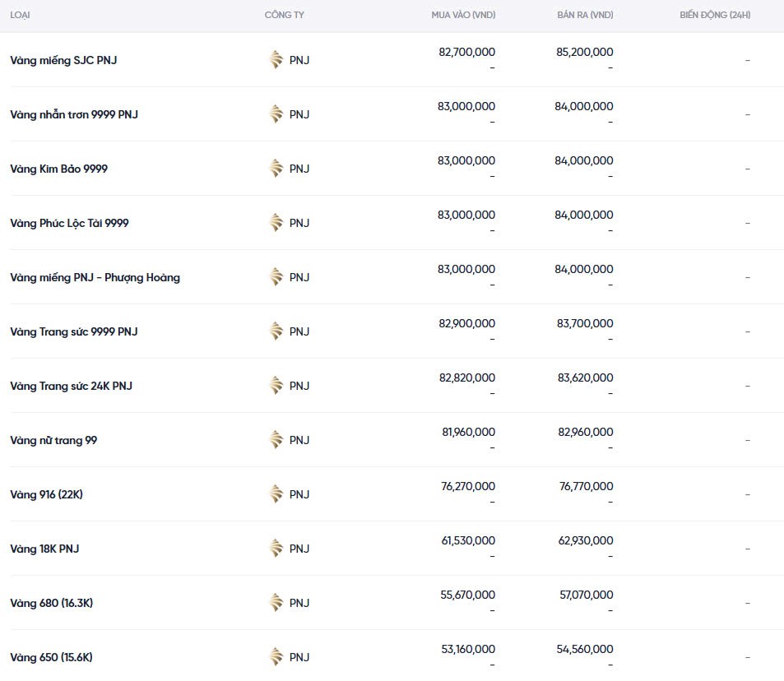
Task: Click PNJ logo in Phượng Hoàng row
Action: click(x=276, y=277)
